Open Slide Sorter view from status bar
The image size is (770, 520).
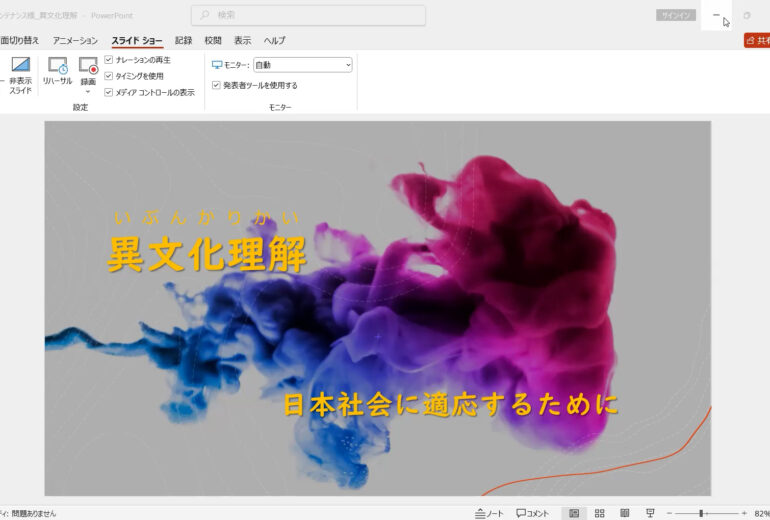coord(599,513)
